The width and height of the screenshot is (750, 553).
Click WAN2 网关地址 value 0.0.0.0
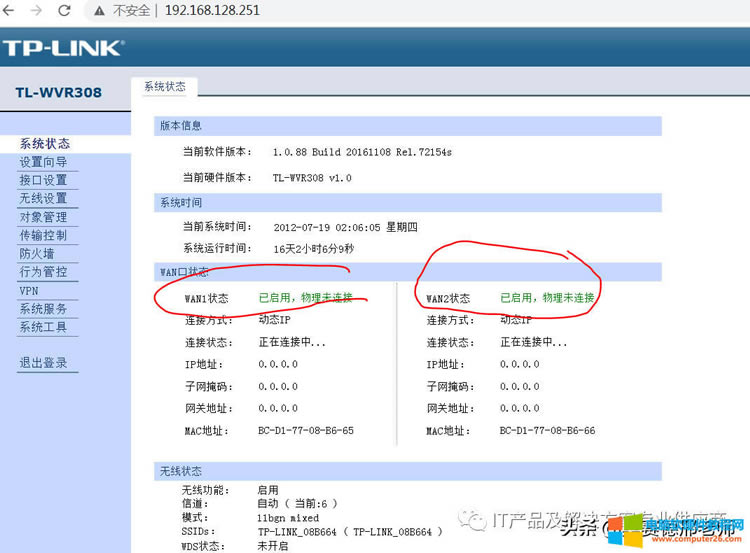pyautogui.click(x=519, y=408)
